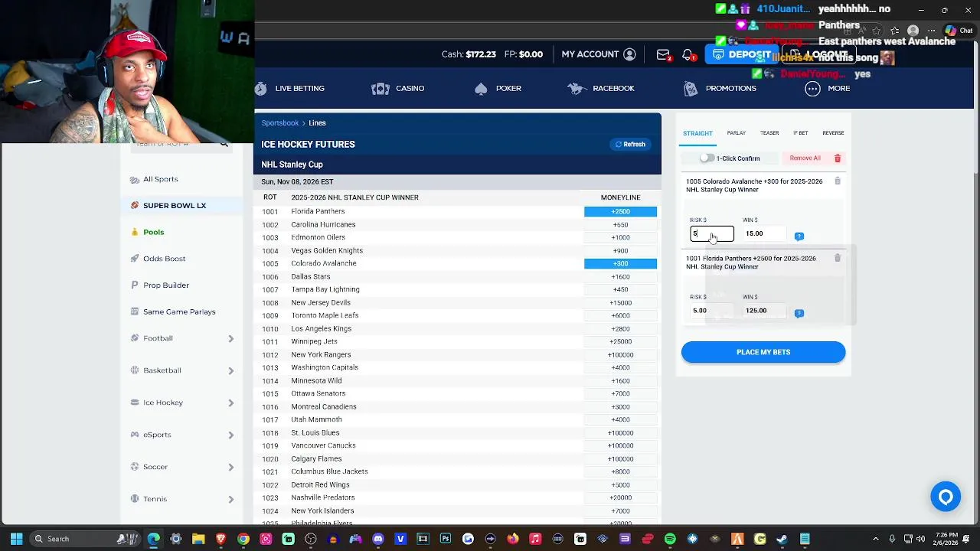
Task: Open help bubble for Florida Panthers bet
Action: pyautogui.click(x=799, y=313)
